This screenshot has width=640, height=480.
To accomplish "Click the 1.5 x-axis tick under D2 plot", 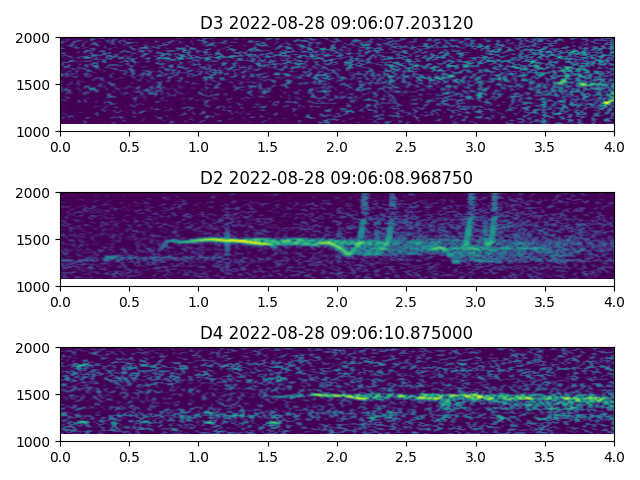I will (268, 301).
